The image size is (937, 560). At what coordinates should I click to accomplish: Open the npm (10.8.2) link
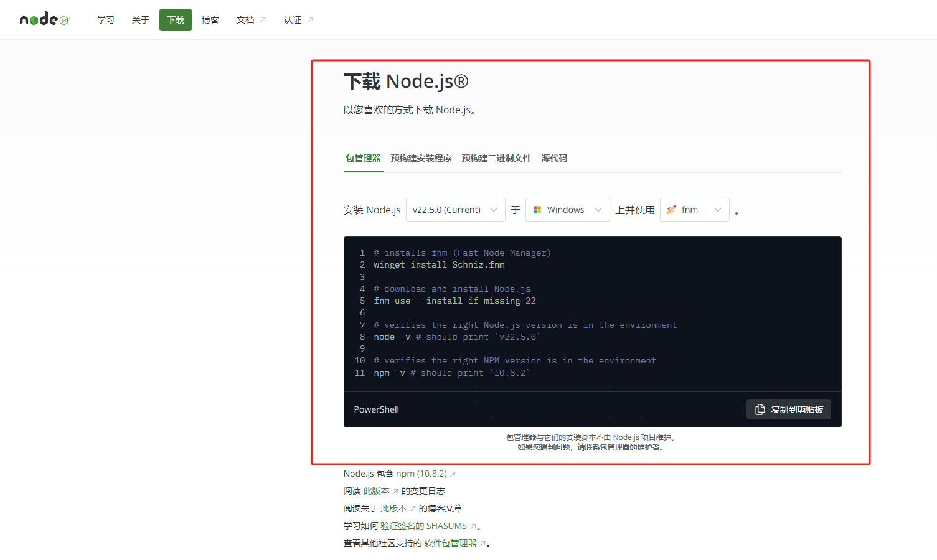click(426, 474)
